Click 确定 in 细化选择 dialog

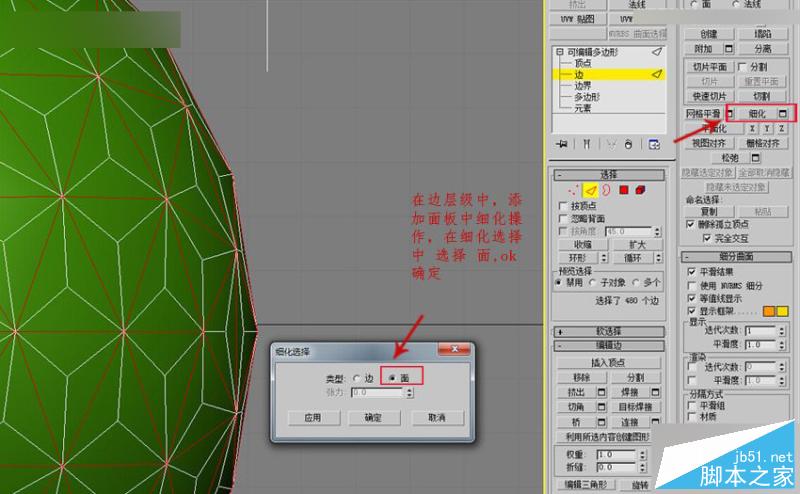click(373, 418)
